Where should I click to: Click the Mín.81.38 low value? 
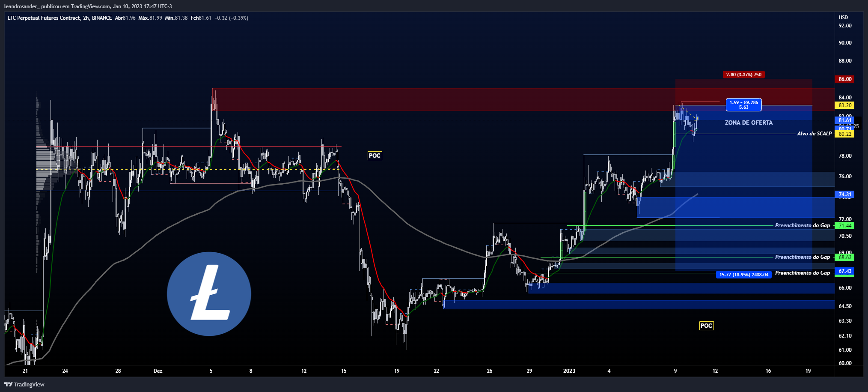pyautogui.click(x=176, y=18)
